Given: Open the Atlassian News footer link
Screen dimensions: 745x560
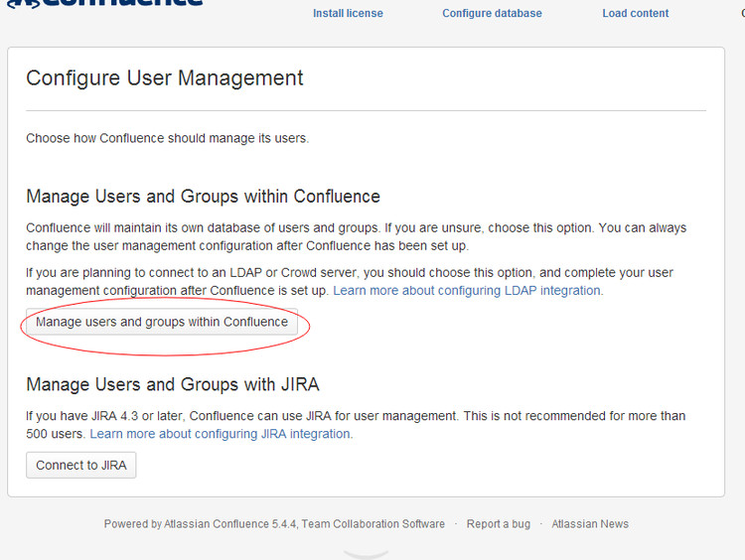Looking at the screenshot, I should coord(590,524).
